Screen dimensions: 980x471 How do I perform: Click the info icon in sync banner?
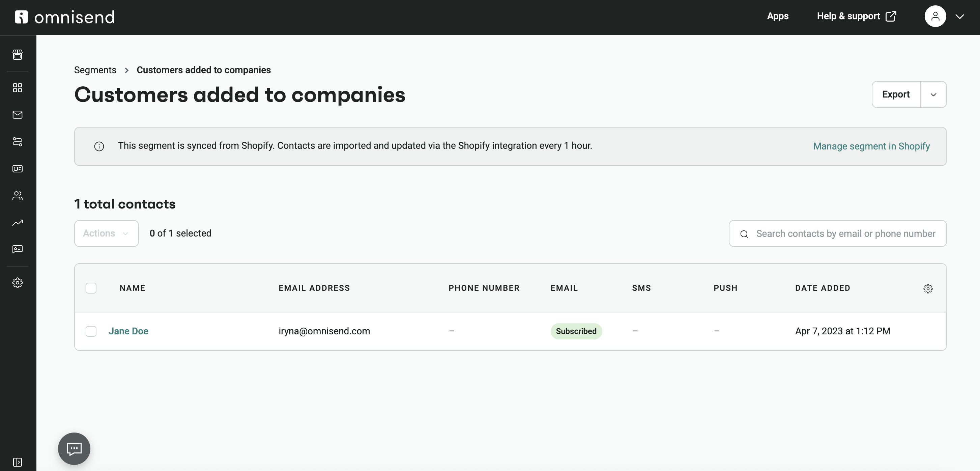pyautogui.click(x=99, y=146)
